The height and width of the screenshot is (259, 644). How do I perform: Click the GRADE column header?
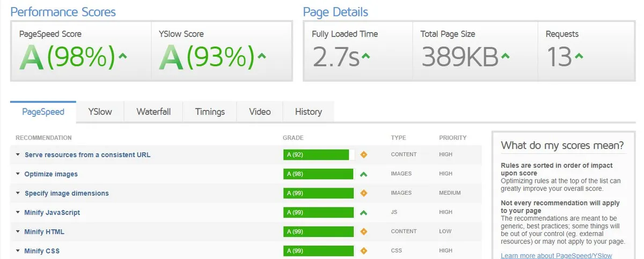pos(293,138)
